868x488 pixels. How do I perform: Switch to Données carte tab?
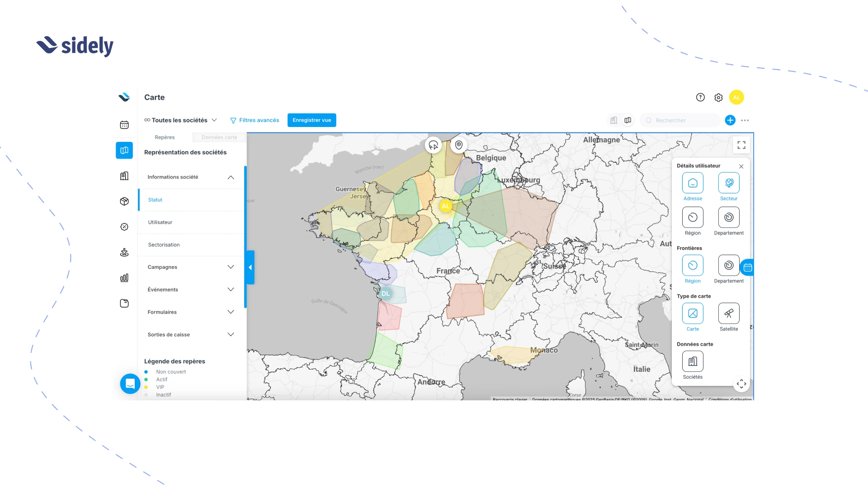(219, 137)
